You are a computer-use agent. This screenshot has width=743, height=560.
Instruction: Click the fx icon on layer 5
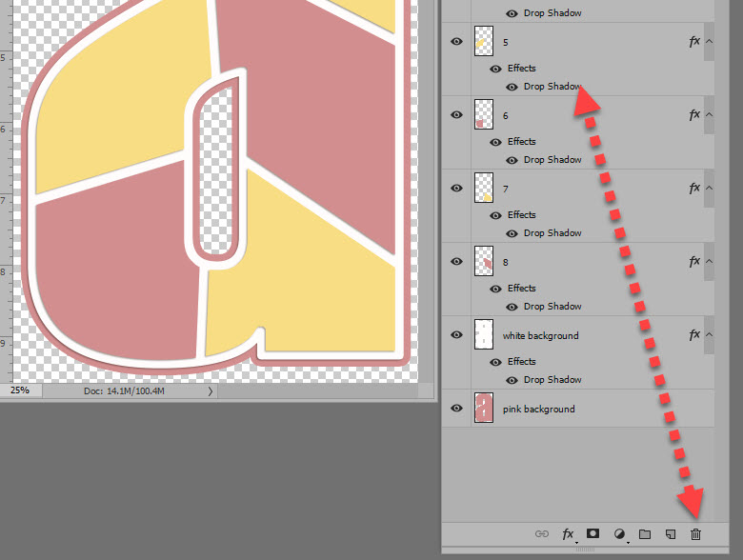(694, 42)
